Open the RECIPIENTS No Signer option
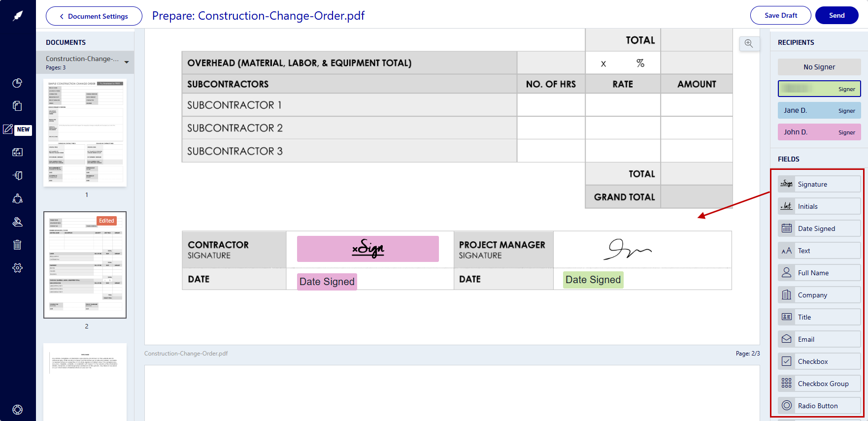Image resolution: width=868 pixels, height=421 pixels. tap(819, 66)
